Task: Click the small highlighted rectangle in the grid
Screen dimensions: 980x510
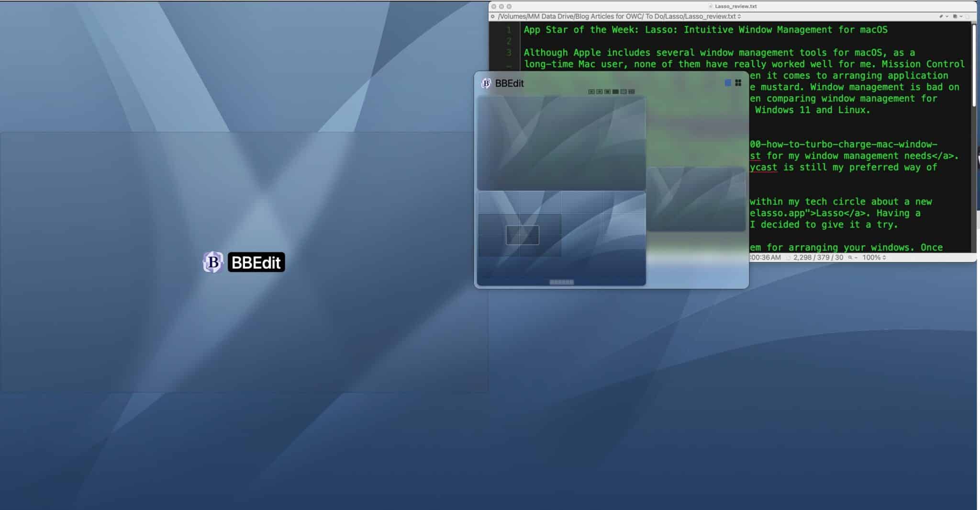Action: tap(523, 235)
